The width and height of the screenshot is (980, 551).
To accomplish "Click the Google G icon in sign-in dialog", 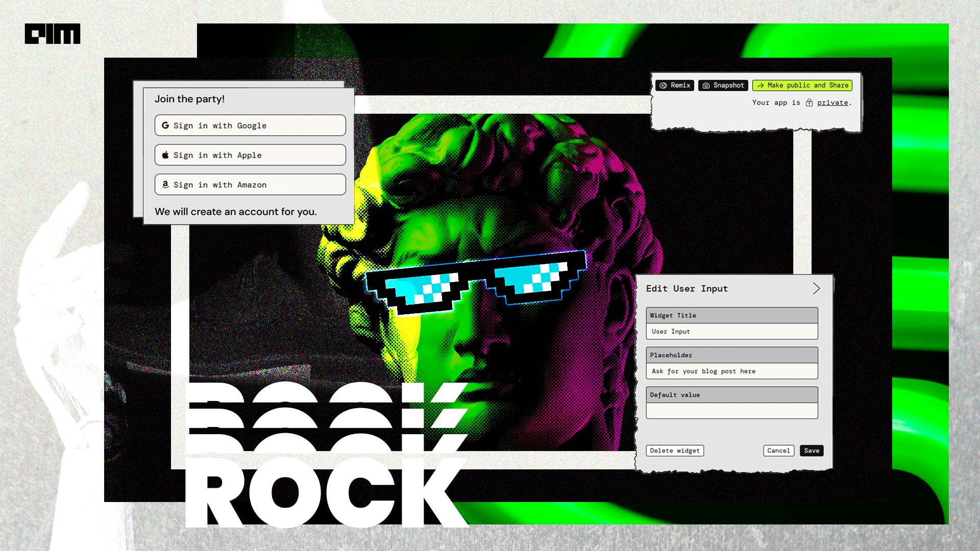I will click(x=164, y=125).
